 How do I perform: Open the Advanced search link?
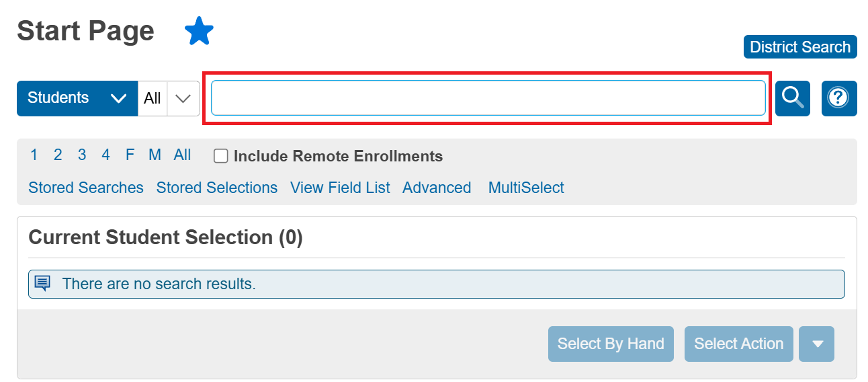pos(437,188)
